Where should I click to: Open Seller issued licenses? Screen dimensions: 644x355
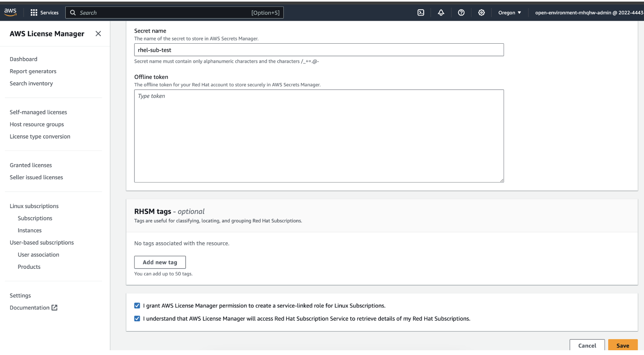coord(37,177)
